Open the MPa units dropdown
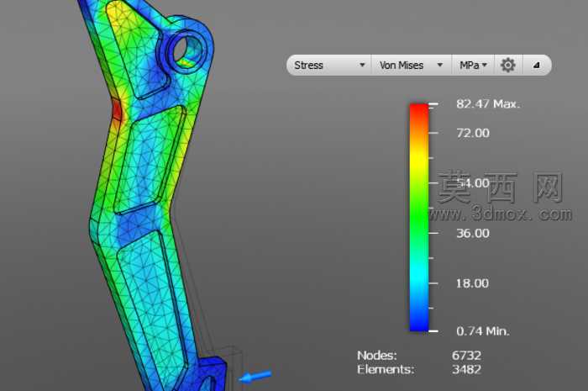 point(473,66)
